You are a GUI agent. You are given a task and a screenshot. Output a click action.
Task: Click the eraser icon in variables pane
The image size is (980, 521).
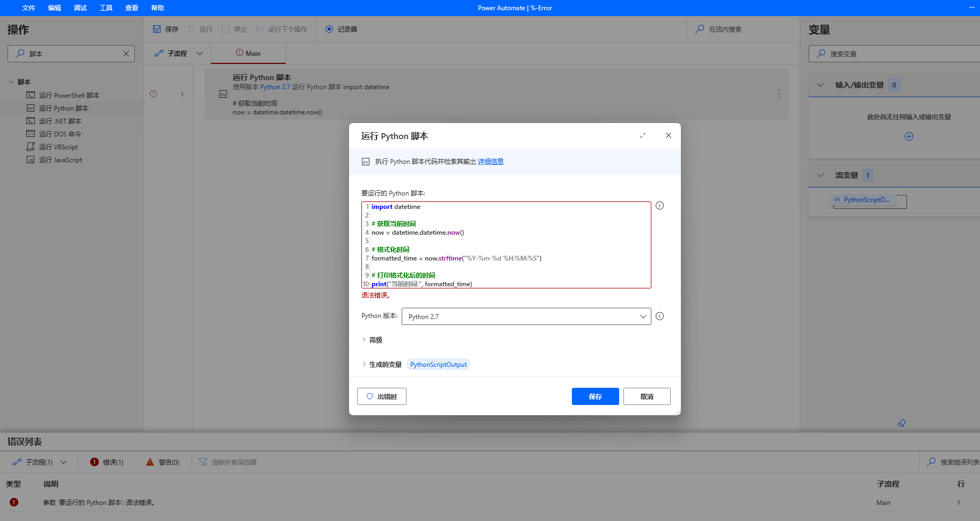click(x=902, y=423)
